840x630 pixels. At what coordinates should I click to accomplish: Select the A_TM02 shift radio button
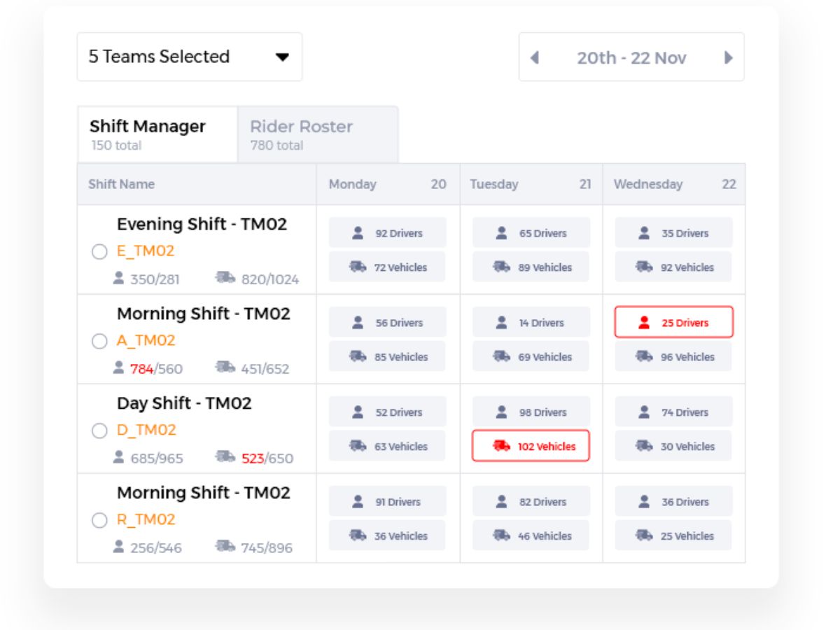99,342
